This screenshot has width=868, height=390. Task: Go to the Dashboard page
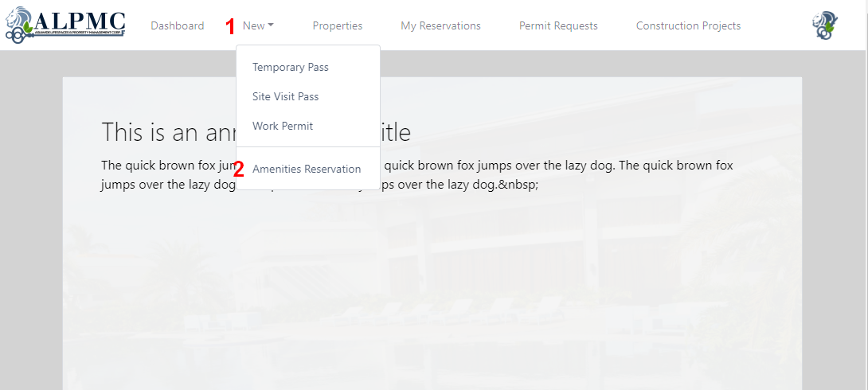point(177,25)
